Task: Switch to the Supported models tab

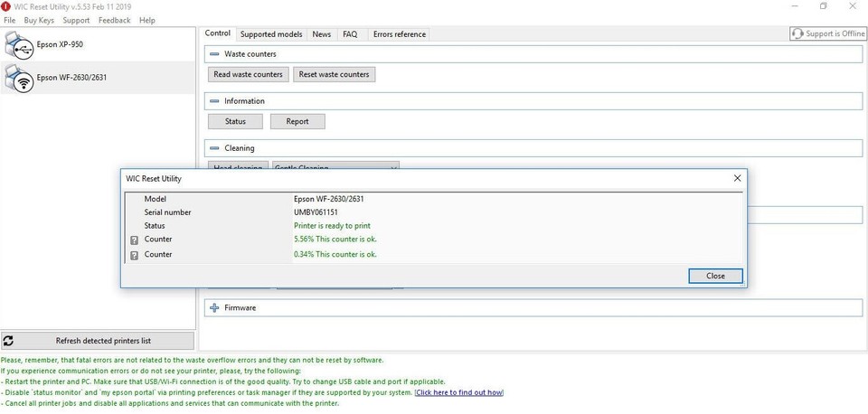Action: [271, 34]
